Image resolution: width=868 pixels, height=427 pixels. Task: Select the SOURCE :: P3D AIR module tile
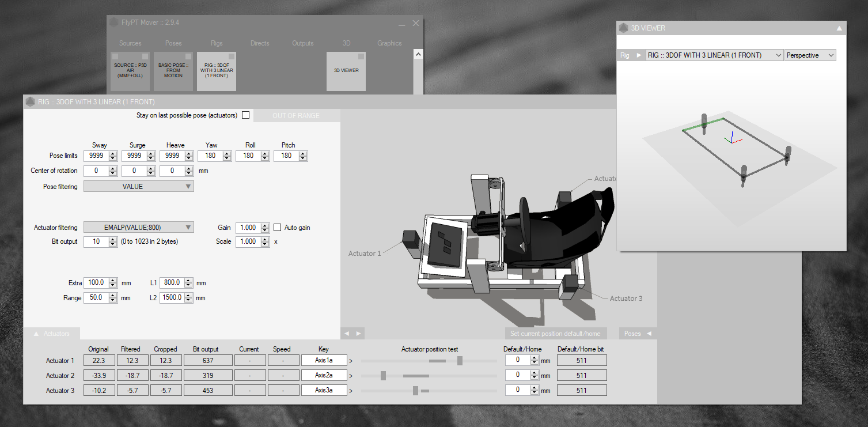point(130,71)
